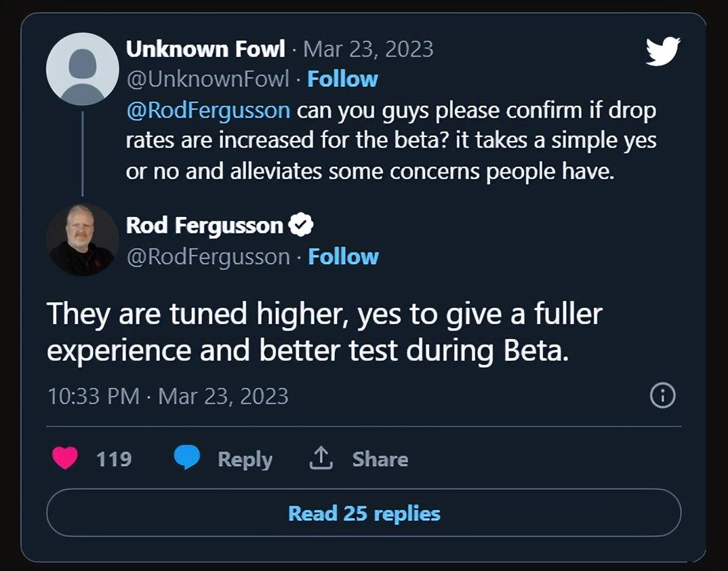Click the @RodFergusson mention in the question
This screenshot has height=571, width=728.
[208, 110]
